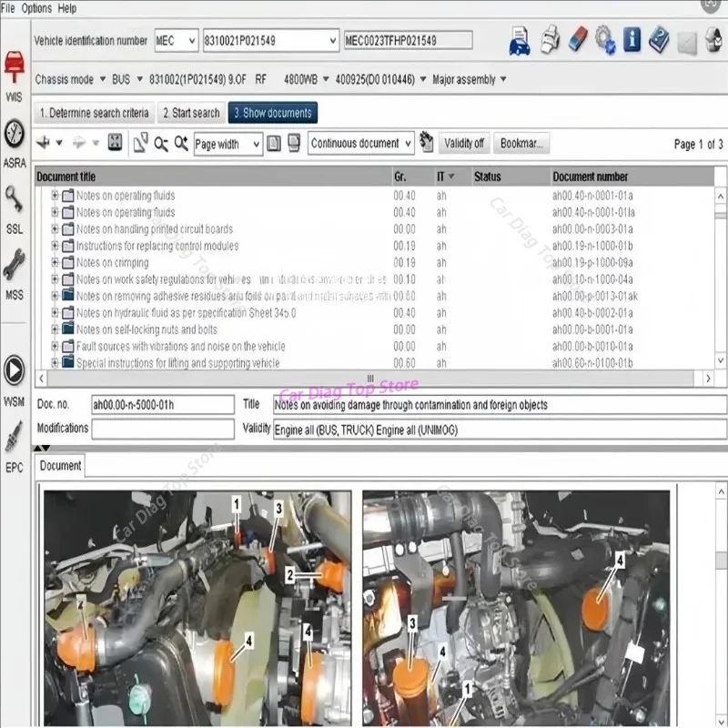The image size is (728, 728).
Task: Select Notes on hydraulic fluid Sheet 345.0 row
Action: point(186,312)
